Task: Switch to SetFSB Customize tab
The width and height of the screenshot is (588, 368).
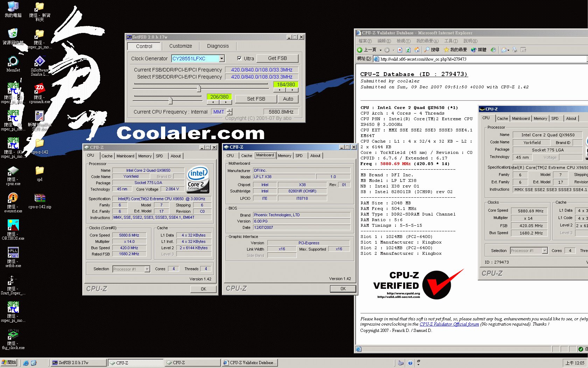Action: (x=181, y=46)
